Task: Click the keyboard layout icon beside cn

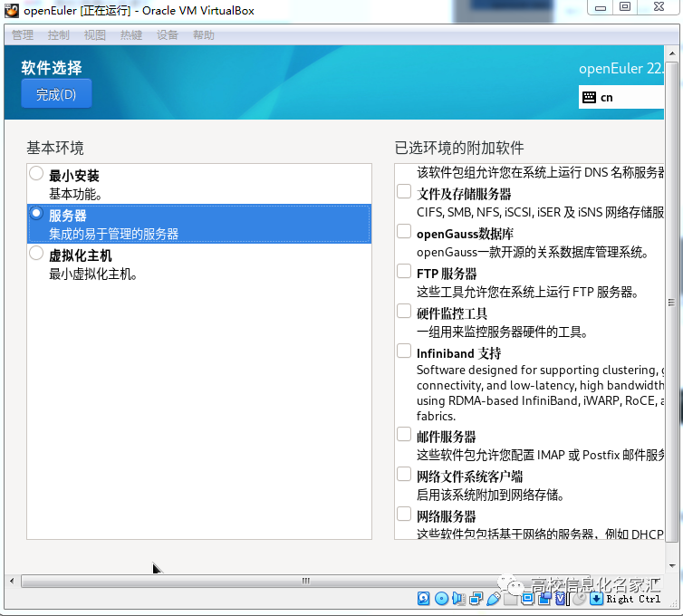Action: (x=589, y=97)
